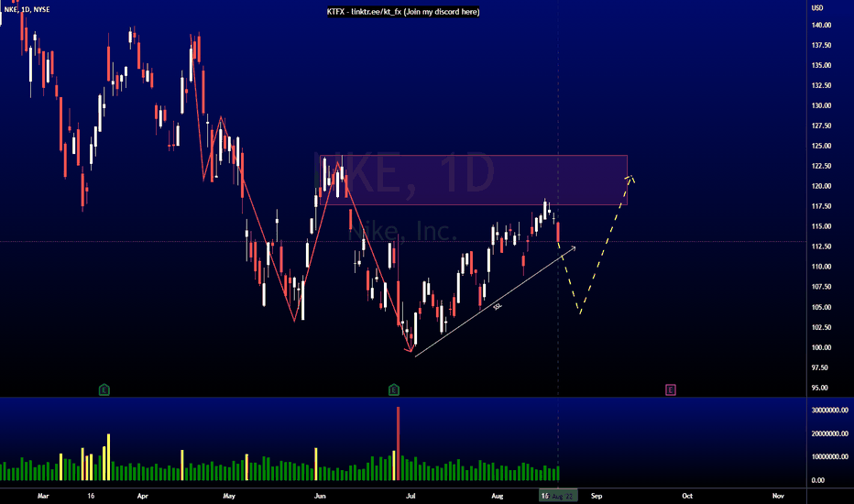Click the Nov label on time axis
The image size is (854, 504).
(778, 496)
